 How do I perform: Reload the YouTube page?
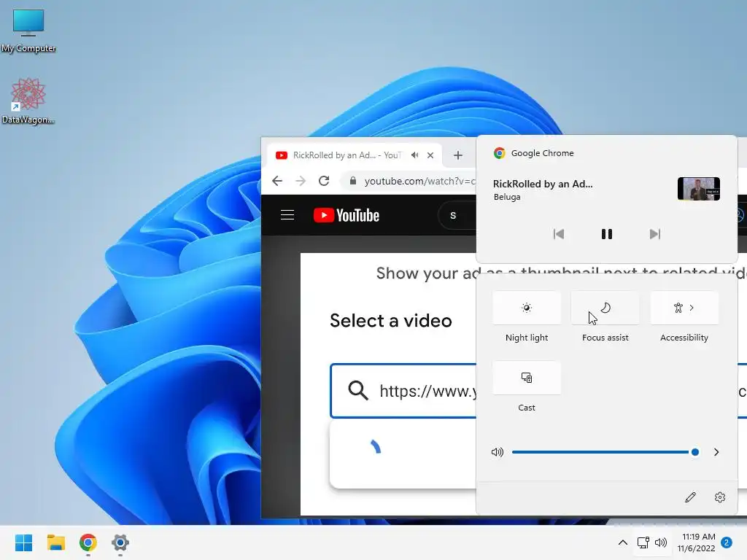point(324,181)
